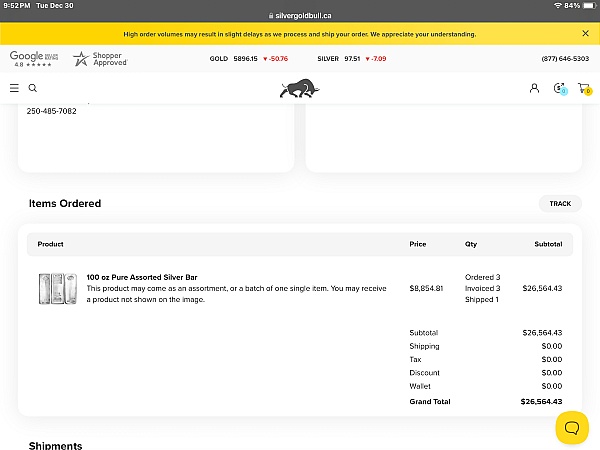Open the hamburger navigation menu
Image resolution: width=600 pixels, height=450 pixels.
(x=14, y=88)
